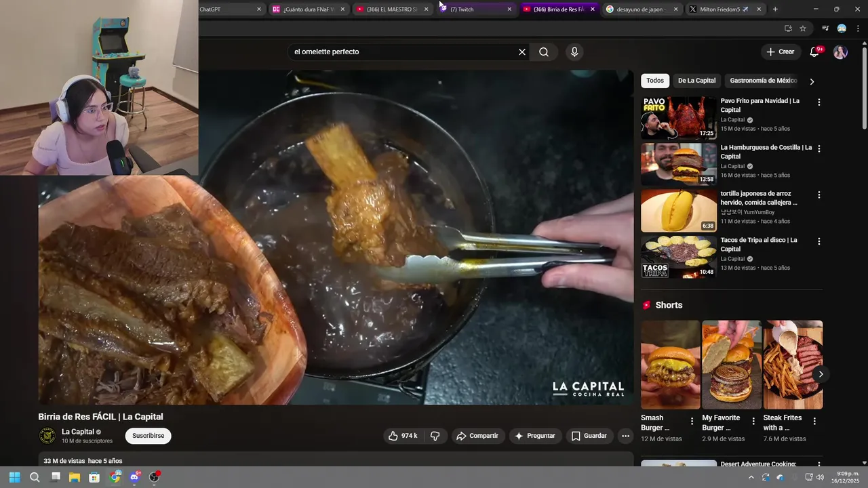Like the Birria de Res video
This screenshot has width=868, height=488.
click(x=403, y=436)
